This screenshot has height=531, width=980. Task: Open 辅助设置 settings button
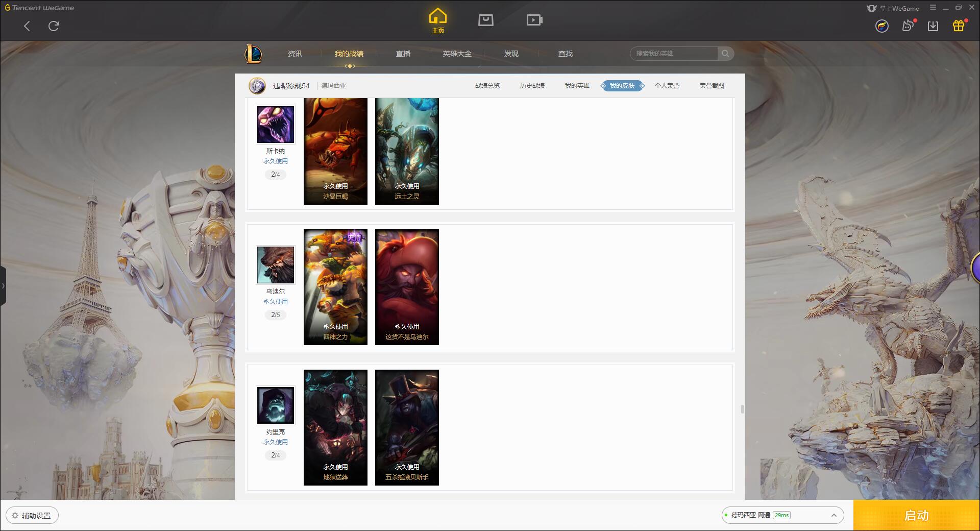[x=32, y=516]
